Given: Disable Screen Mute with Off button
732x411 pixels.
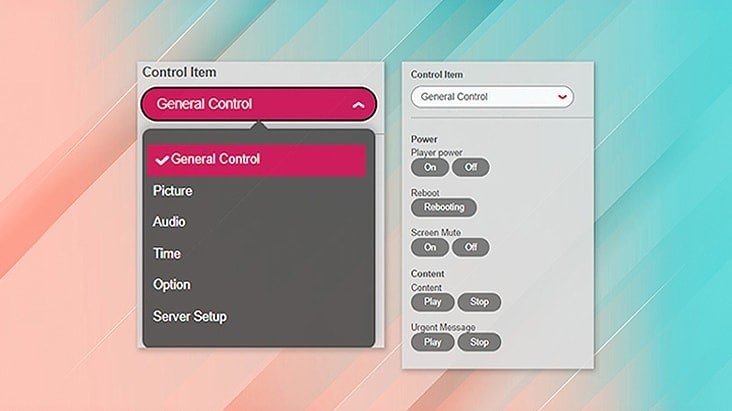Looking at the screenshot, I should tap(471, 247).
